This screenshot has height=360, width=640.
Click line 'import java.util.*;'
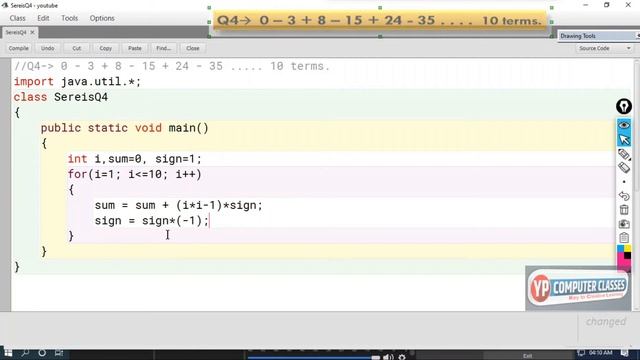[x=77, y=82]
